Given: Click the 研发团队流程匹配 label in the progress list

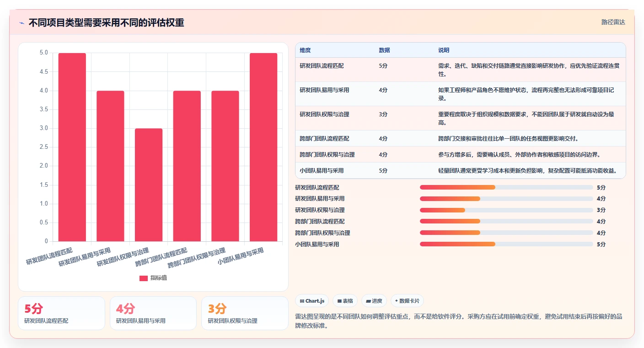Looking at the screenshot, I should (317, 188).
